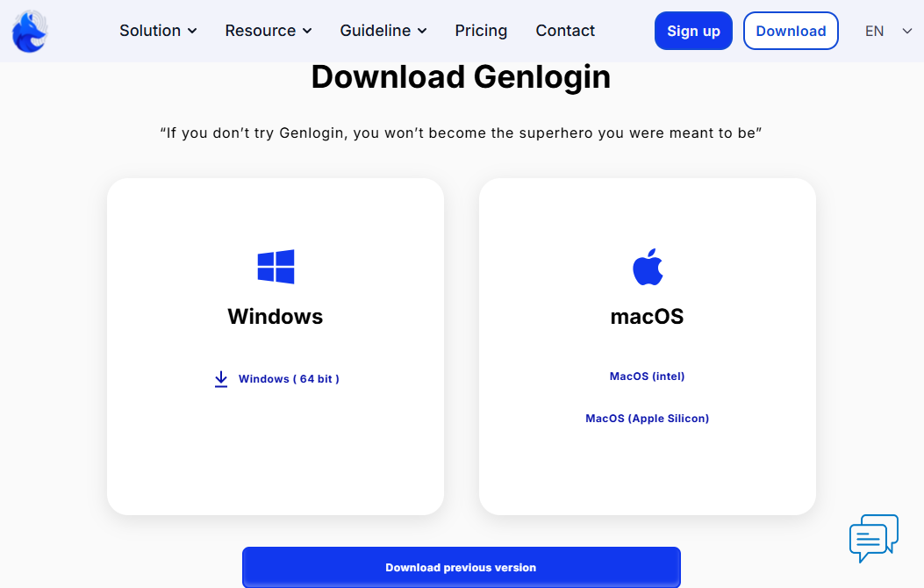Click the chevron next to Guideline
This screenshot has height=588, width=924.
[x=421, y=31]
